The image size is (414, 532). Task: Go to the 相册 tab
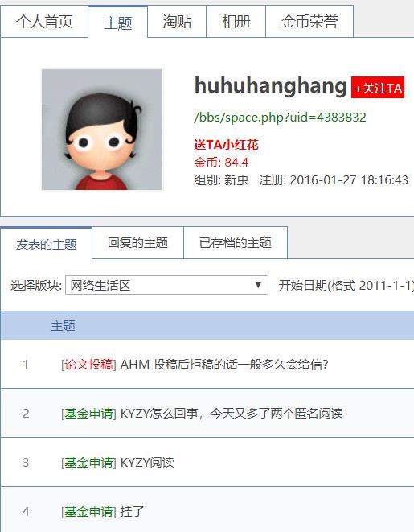pyautogui.click(x=236, y=22)
